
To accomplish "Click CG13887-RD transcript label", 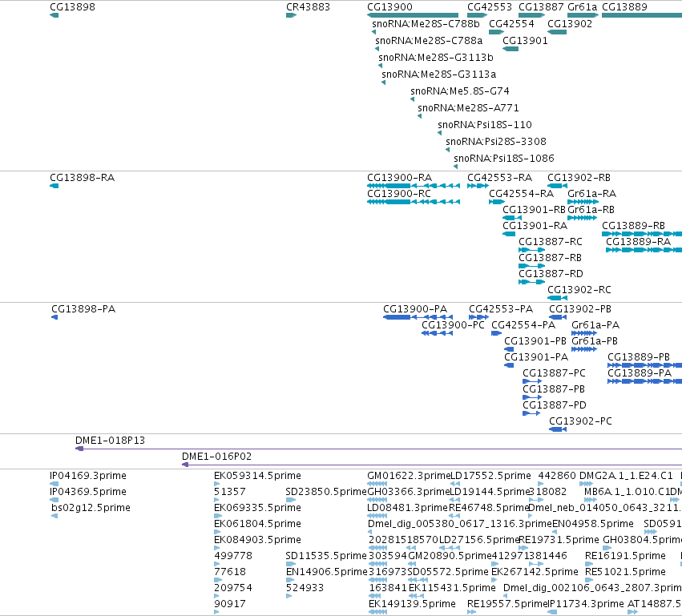I will pyautogui.click(x=551, y=274).
